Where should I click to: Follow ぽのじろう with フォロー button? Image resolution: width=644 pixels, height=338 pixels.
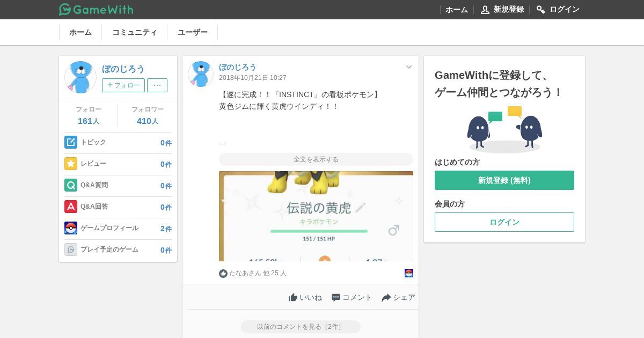coord(123,85)
